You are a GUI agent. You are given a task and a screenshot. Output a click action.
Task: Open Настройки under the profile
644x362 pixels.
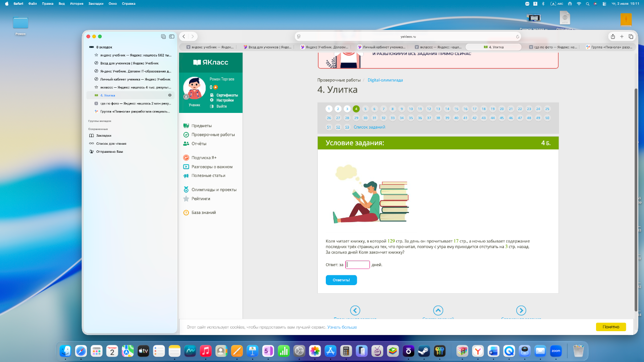tap(225, 101)
